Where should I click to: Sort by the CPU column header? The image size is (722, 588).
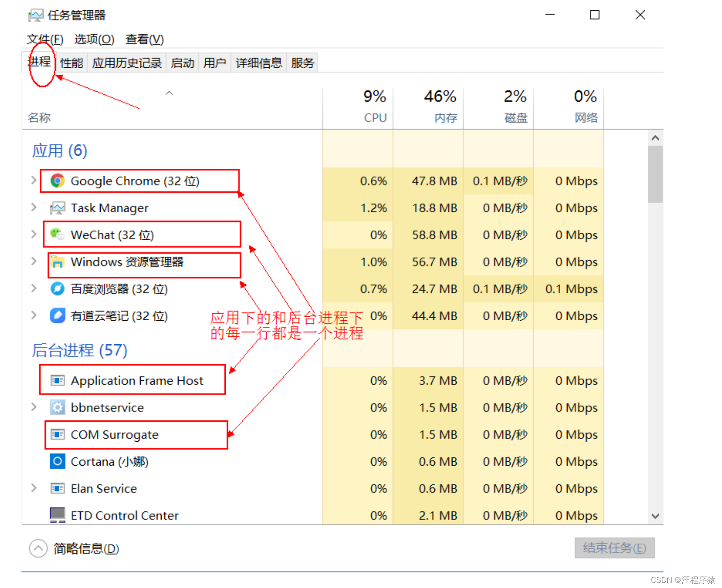coord(358,108)
